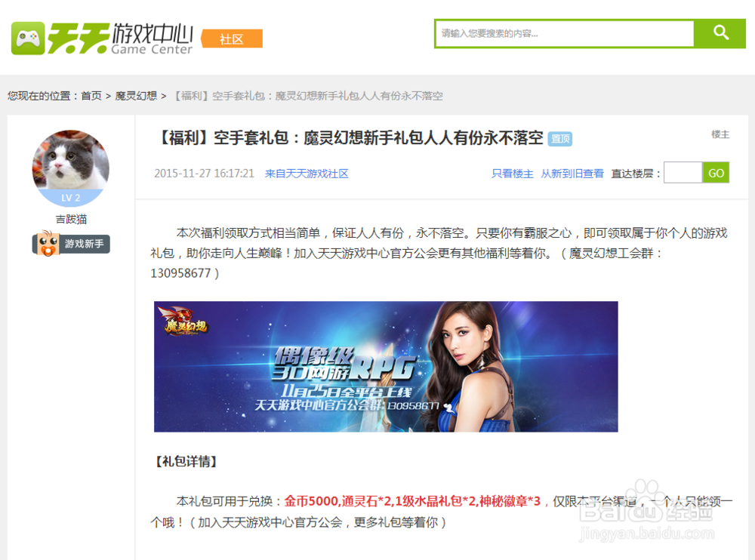This screenshot has width=755, height=560.
Task: Focus the search content input field
Action: [565, 33]
